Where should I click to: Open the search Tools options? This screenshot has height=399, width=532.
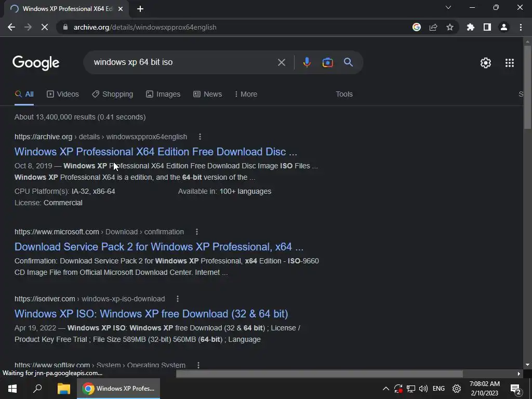coord(344,95)
